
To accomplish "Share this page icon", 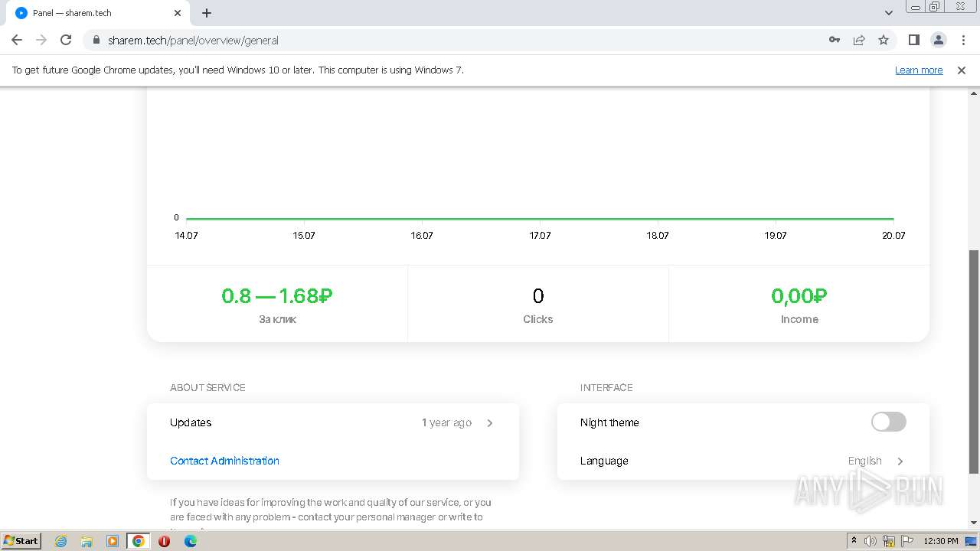I will coord(859,40).
